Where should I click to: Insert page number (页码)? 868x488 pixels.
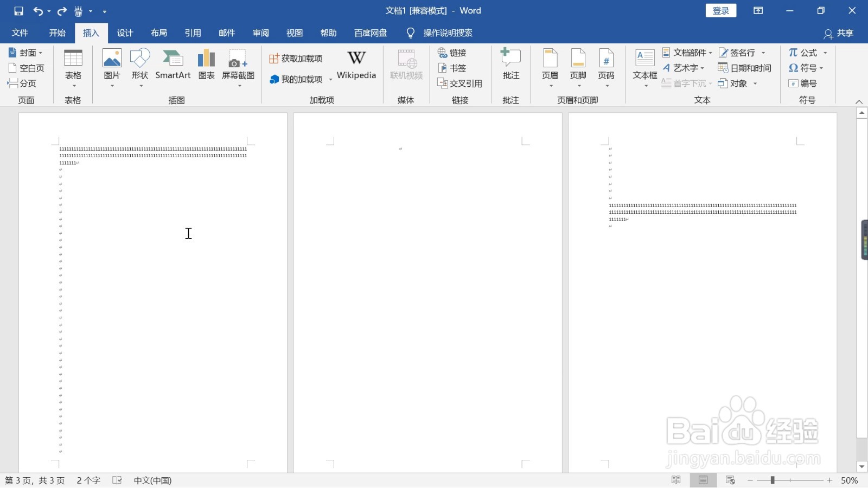606,68
